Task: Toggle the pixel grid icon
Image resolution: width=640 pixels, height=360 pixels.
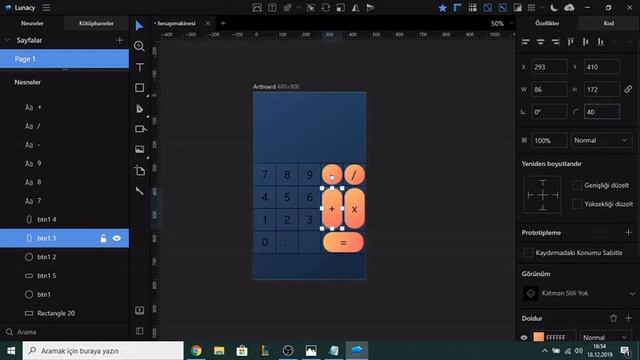Action: pyautogui.click(x=531, y=8)
